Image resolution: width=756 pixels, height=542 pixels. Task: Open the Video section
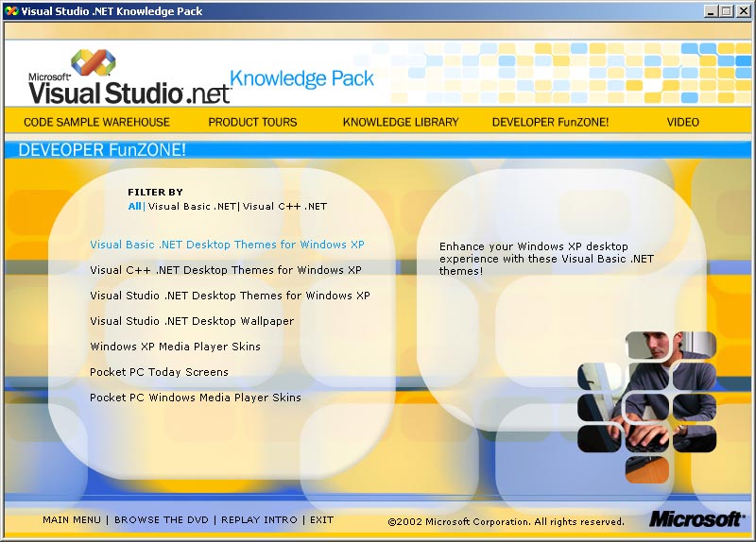(682, 123)
